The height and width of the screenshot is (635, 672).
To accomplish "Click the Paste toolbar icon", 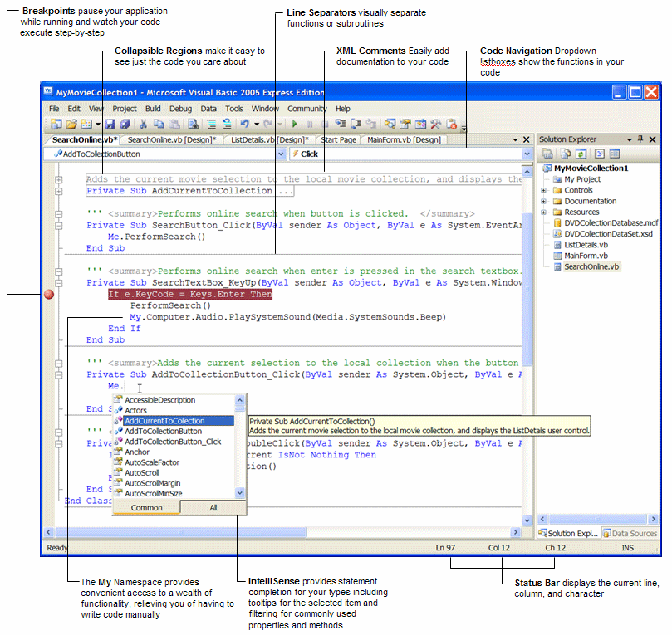I will pyautogui.click(x=174, y=125).
